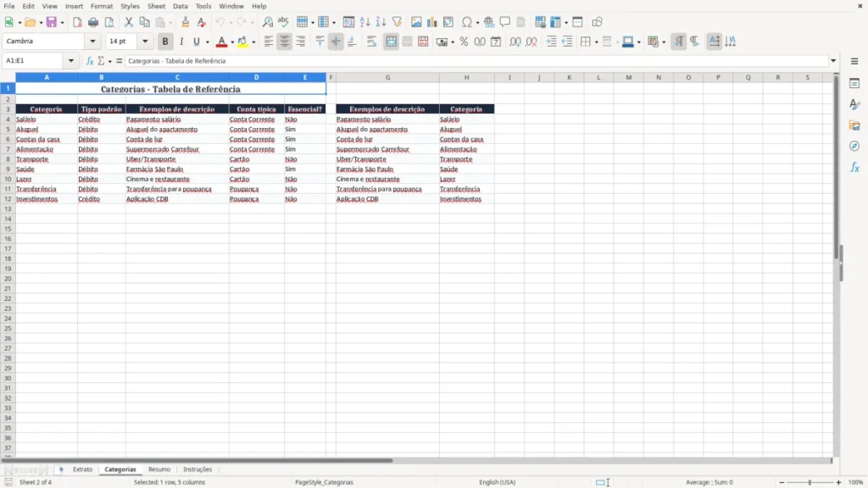868x488 pixels.
Task: Switch to Resumo sheet tab
Action: (x=159, y=469)
